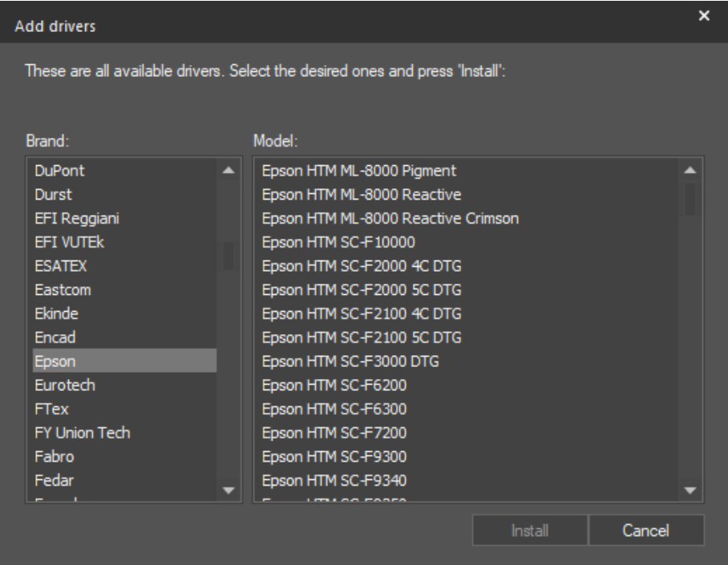Click the Cancel button
The width and height of the screenshot is (728, 565).
tap(646, 531)
